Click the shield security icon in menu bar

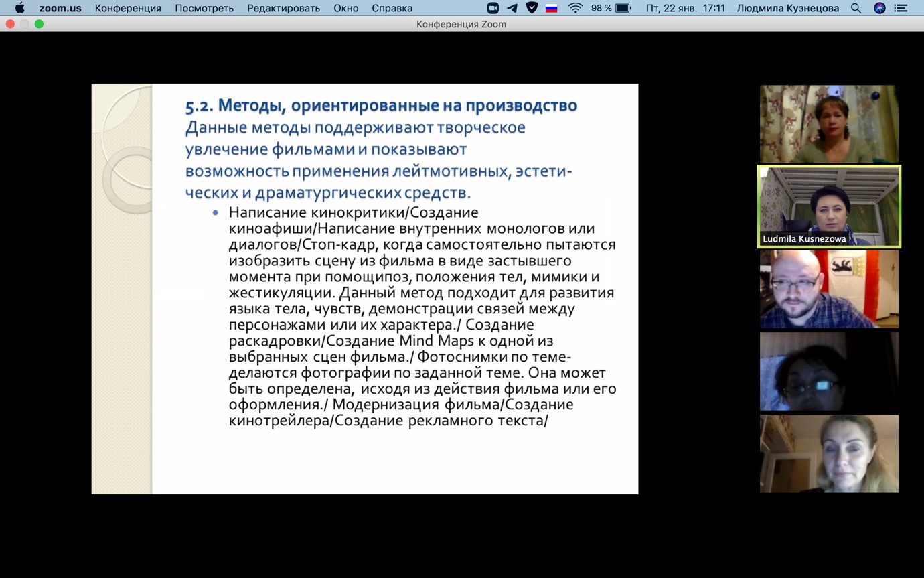[532, 8]
